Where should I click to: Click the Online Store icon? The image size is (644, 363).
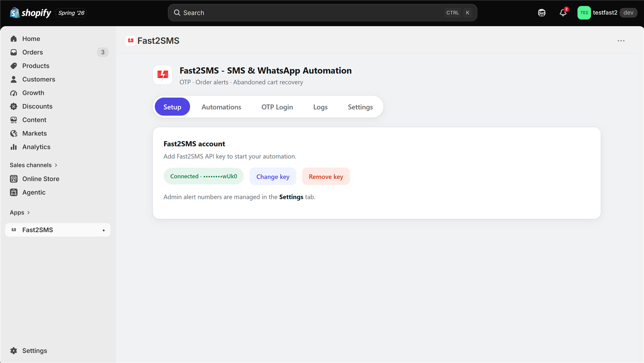pos(14,179)
